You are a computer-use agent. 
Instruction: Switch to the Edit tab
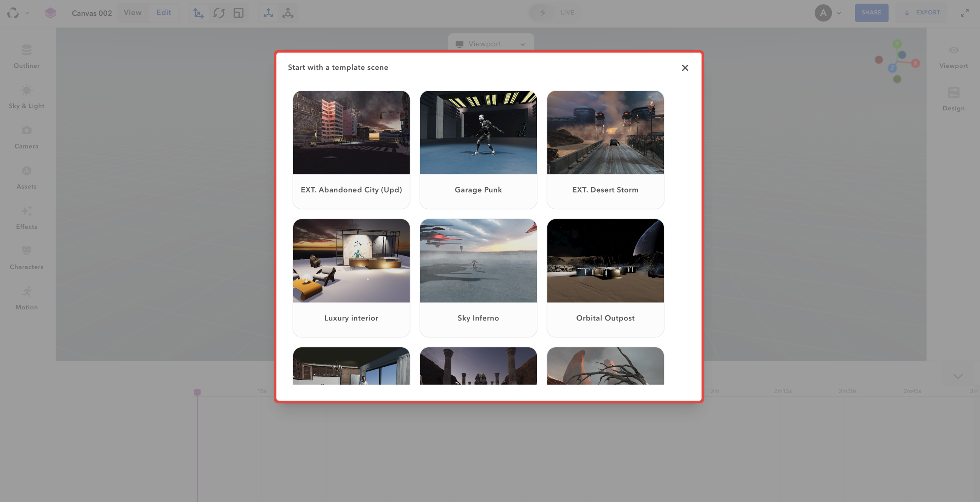coord(163,13)
